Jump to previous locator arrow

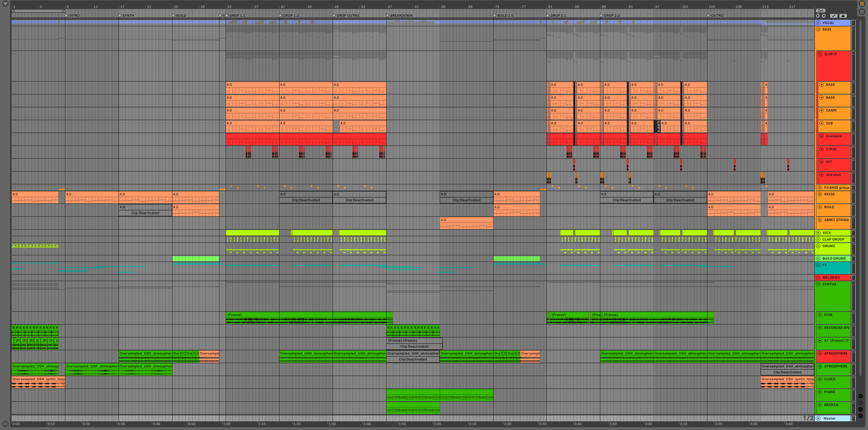818,16
